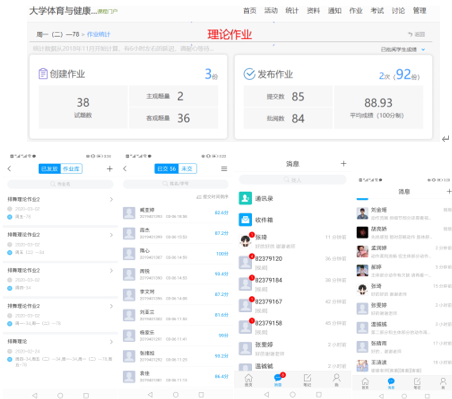Tap the plus icon beside 作业库 tab
The height and width of the screenshot is (399, 452).
coord(109,169)
